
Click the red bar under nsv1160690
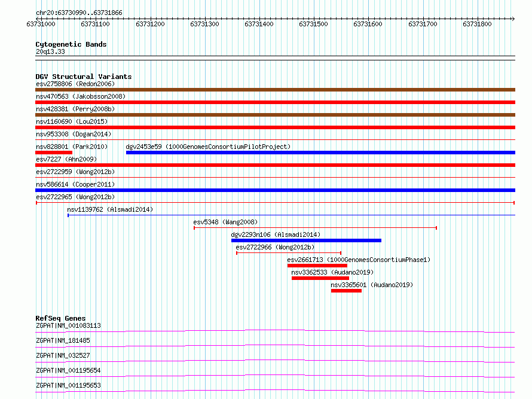[x=275, y=127]
